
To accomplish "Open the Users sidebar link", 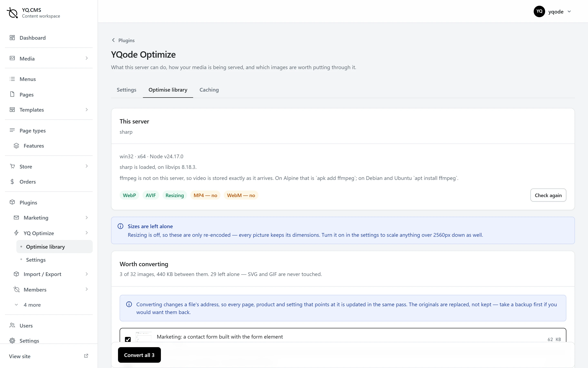I will tap(49, 325).
